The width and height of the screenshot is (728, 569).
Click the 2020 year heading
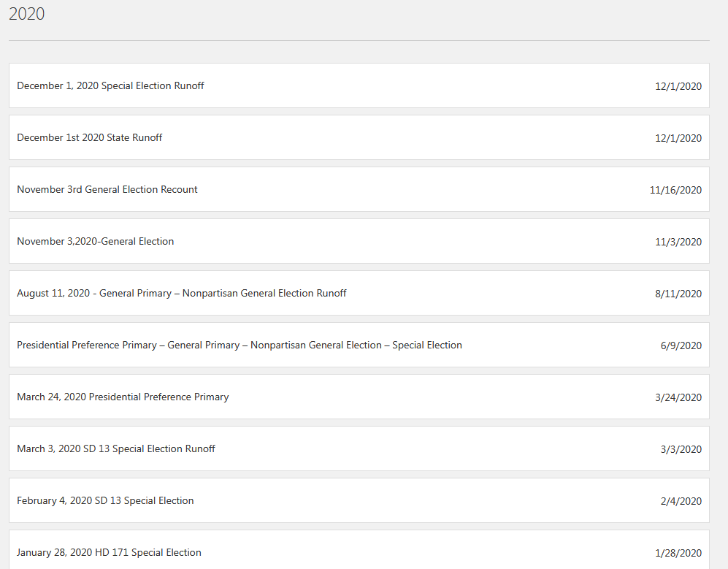[27, 14]
